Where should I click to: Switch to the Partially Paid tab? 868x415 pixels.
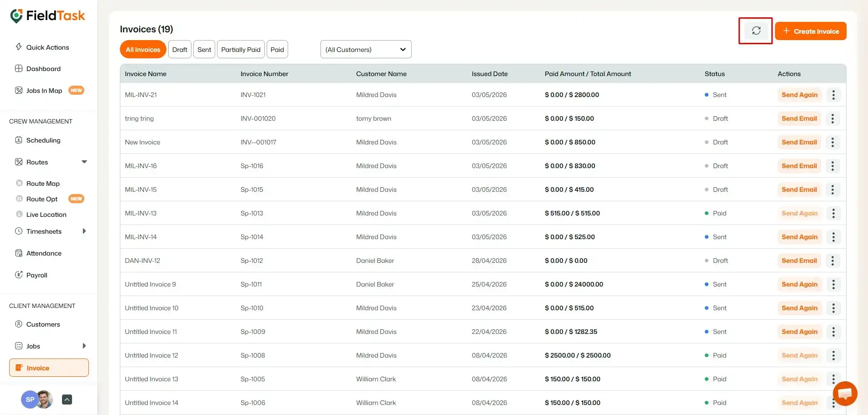[241, 49]
